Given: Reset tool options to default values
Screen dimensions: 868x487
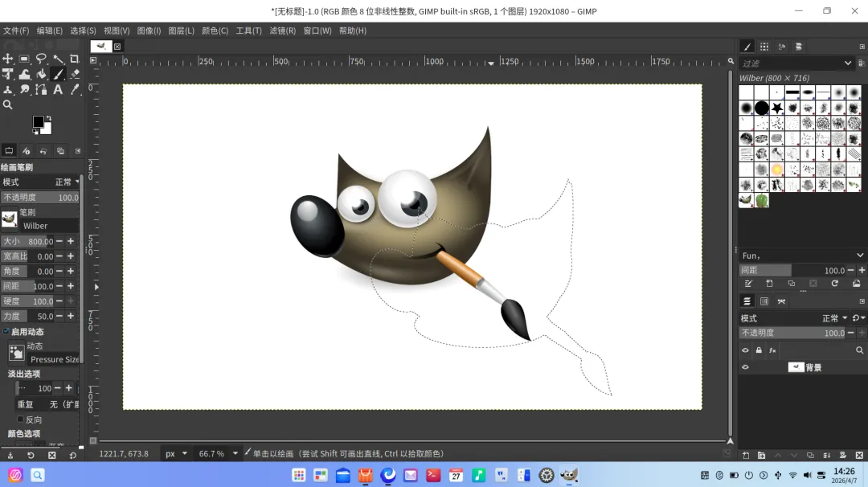Looking at the screenshot, I should 72,456.
